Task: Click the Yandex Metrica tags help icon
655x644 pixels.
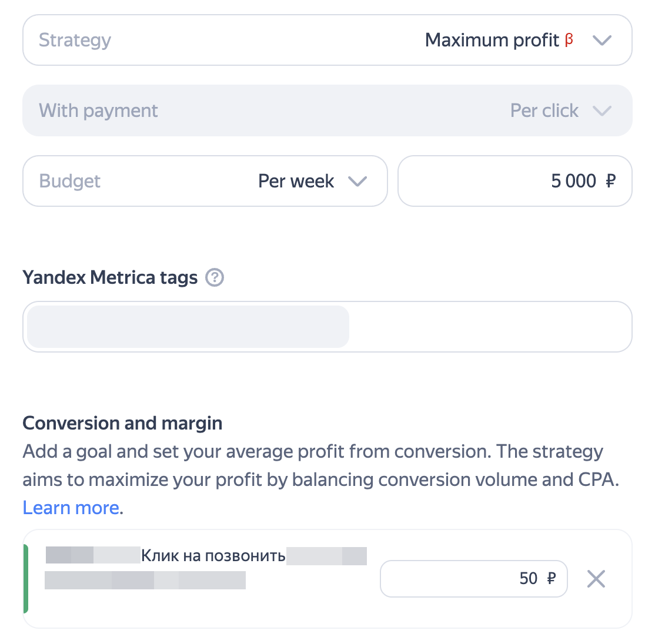Action: [215, 277]
